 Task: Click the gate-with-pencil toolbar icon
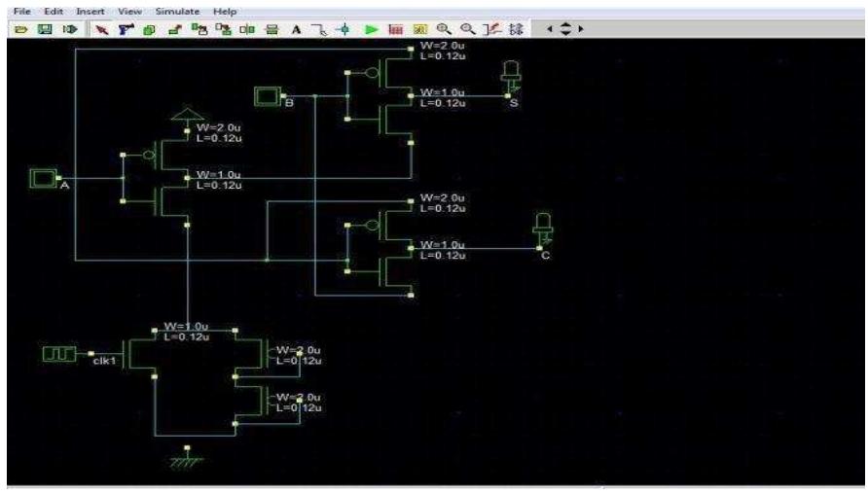(x=491, y=29)
